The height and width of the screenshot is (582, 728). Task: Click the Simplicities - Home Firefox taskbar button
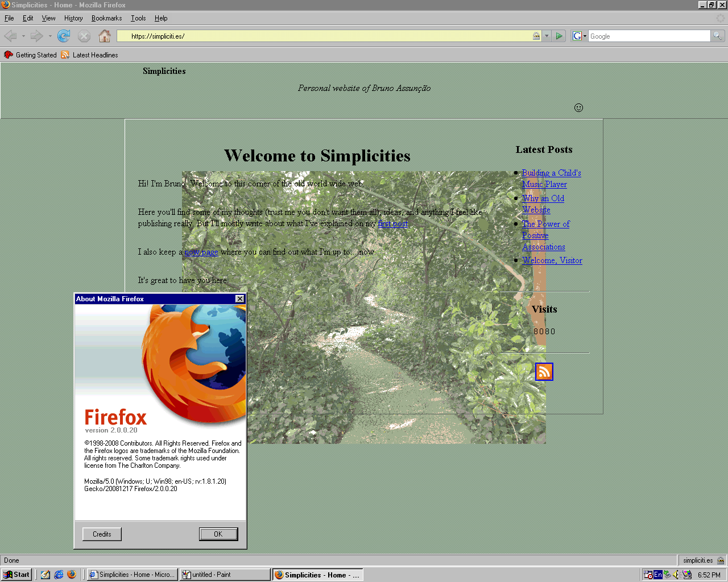pos(317,575)
